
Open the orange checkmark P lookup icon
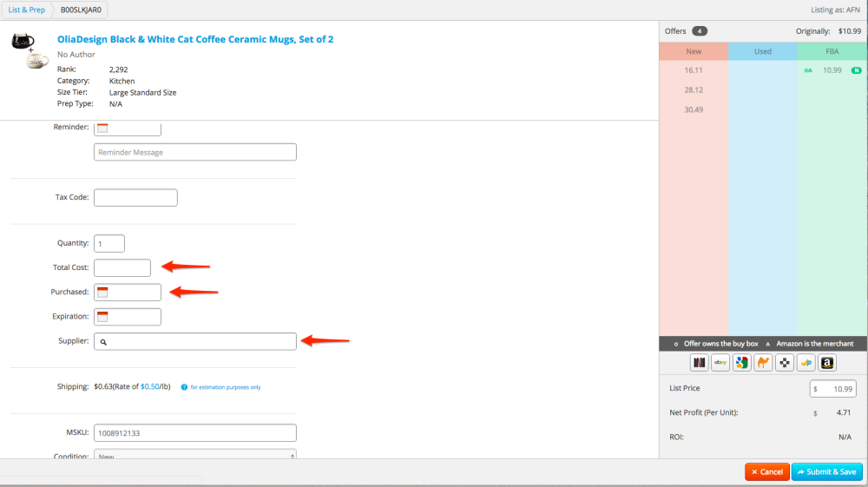tap(806, 363)
